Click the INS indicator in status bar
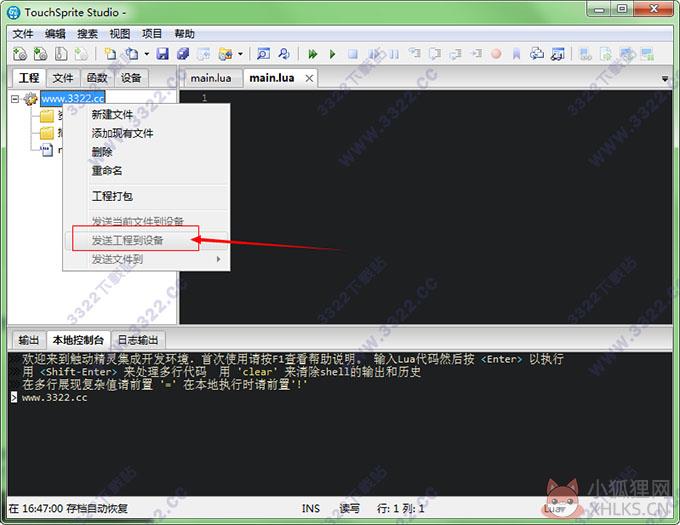 [x=311, y=509]
